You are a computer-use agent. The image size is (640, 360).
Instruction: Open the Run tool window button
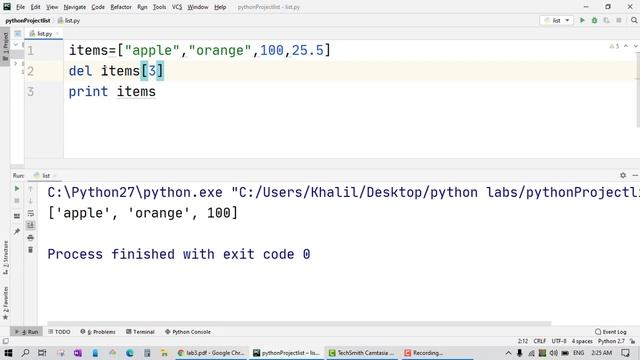[26, 332]
